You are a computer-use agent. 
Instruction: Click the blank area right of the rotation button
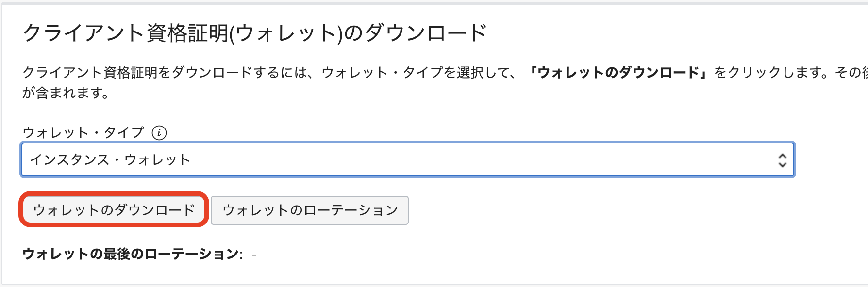coord(583,210)
